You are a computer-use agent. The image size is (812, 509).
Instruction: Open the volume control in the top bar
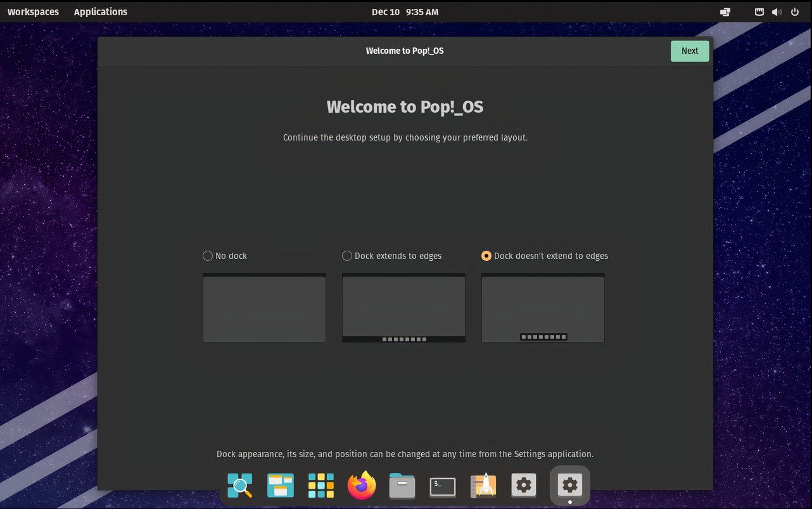point(776,11)
